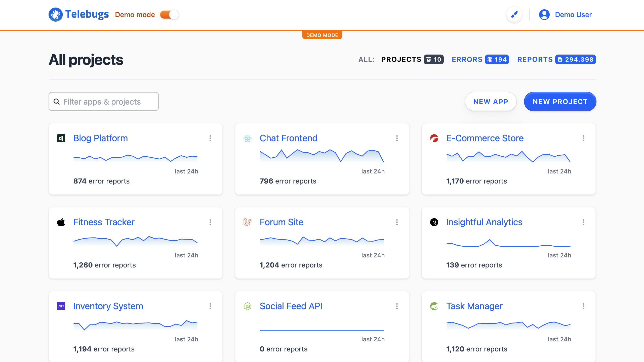This screenshot has height=362, width=644.
Task: Select the Node.js icon beside Social Feed API
Action: (x=248, y=306)
